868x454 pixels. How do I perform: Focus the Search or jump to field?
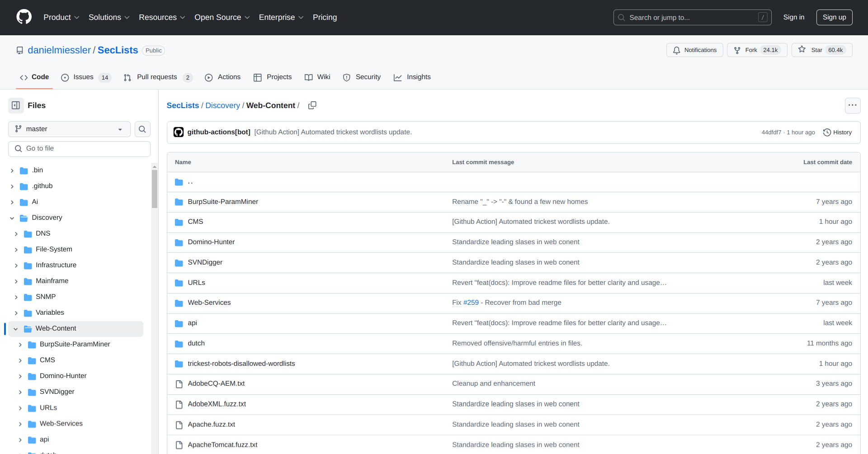pos(692,17)
